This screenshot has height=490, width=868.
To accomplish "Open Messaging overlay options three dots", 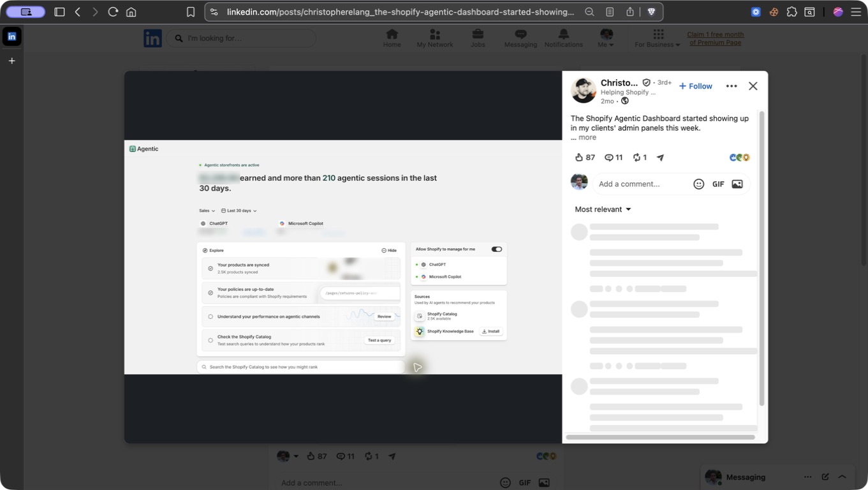I will 807,477.
